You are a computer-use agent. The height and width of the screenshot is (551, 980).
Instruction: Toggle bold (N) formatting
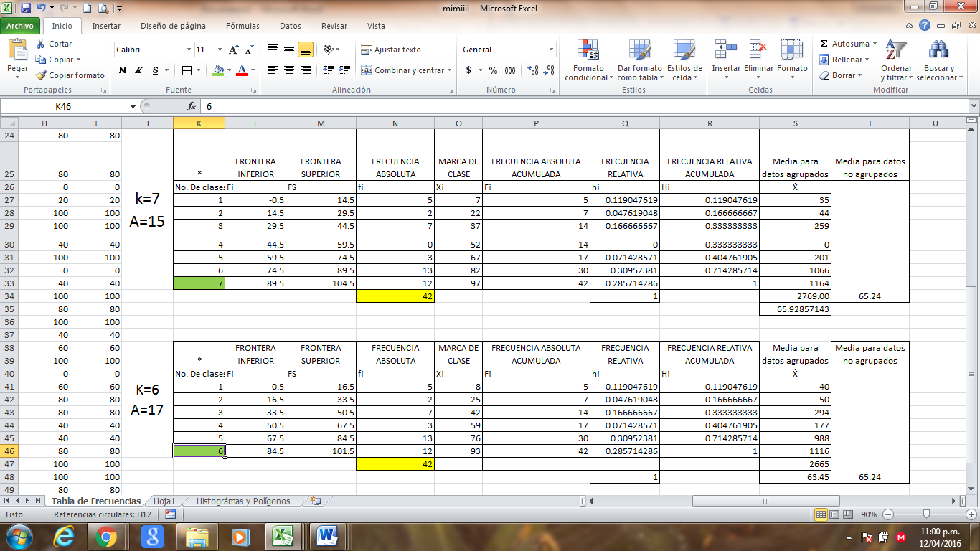pyautogui.click(x=122, y=70)
